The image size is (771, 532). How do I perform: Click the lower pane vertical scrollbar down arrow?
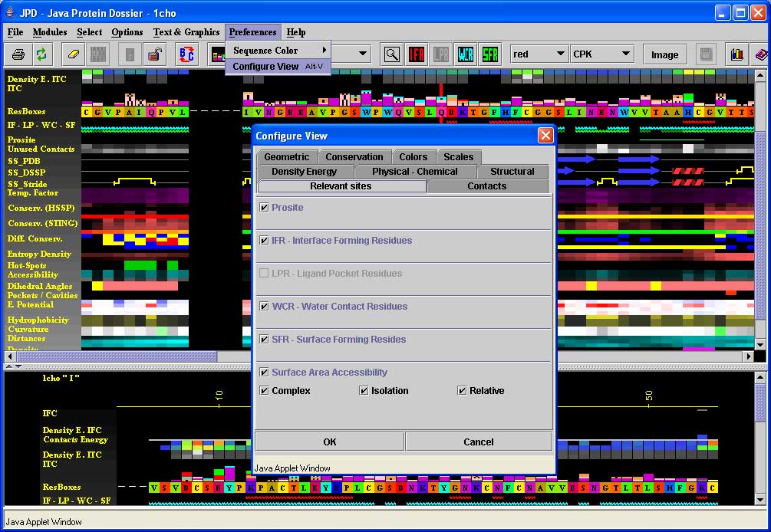[x=760, y=500]
